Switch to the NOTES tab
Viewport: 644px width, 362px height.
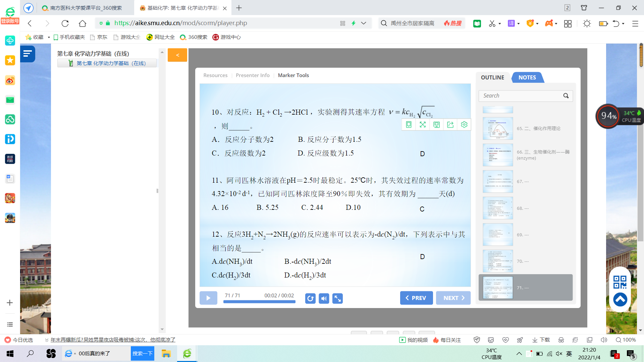tap(527, 77)
